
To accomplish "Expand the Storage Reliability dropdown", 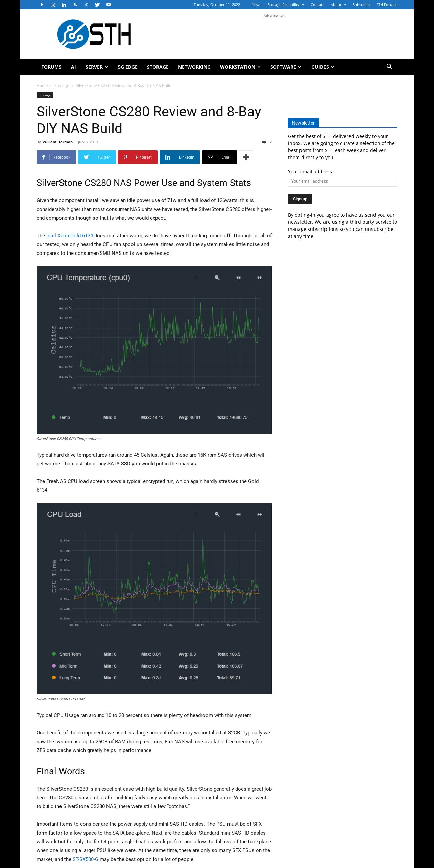I will [x=286, y=5].
